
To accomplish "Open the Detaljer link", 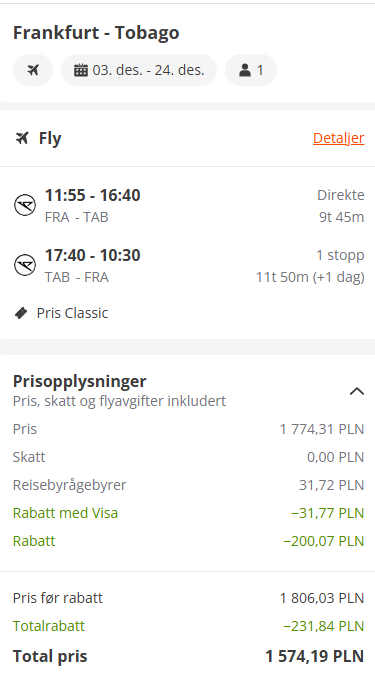I will [x=338, y=138].
